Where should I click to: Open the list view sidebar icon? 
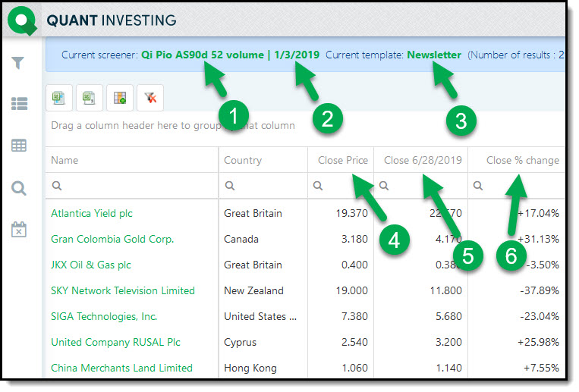point(20,104)
